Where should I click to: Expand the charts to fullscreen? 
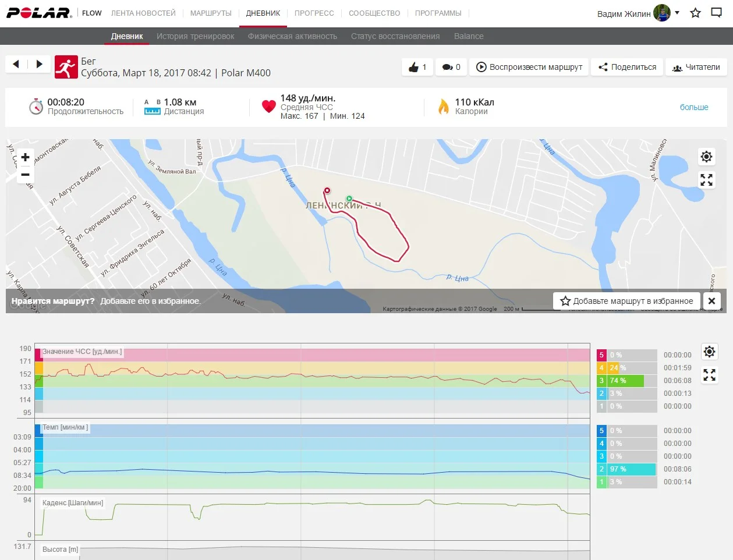[709, 375]
